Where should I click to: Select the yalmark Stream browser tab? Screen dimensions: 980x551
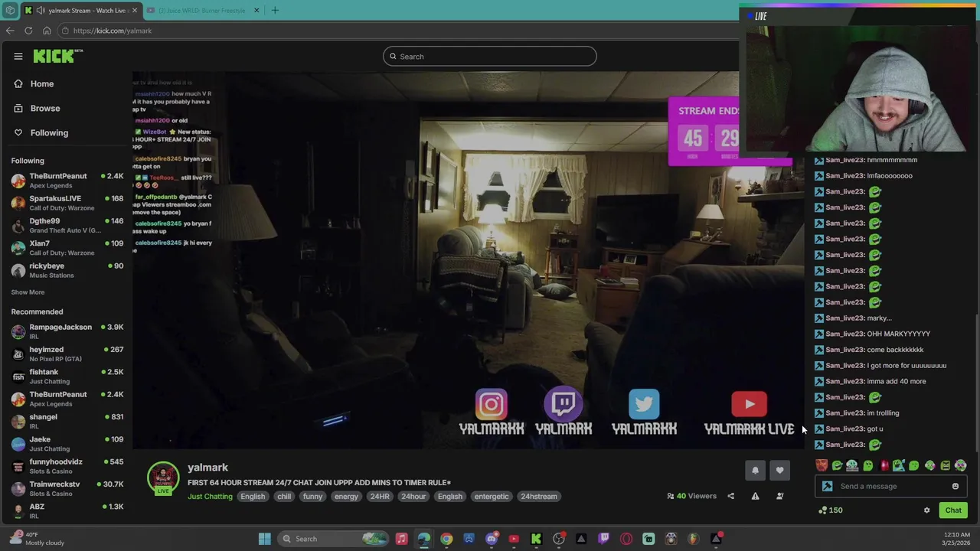(81, 10)
